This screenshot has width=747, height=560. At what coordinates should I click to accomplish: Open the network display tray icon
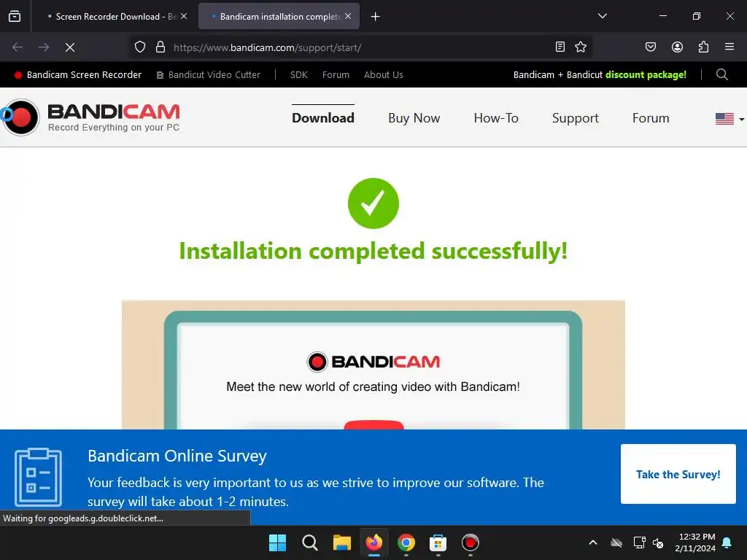tap(639, 542)
